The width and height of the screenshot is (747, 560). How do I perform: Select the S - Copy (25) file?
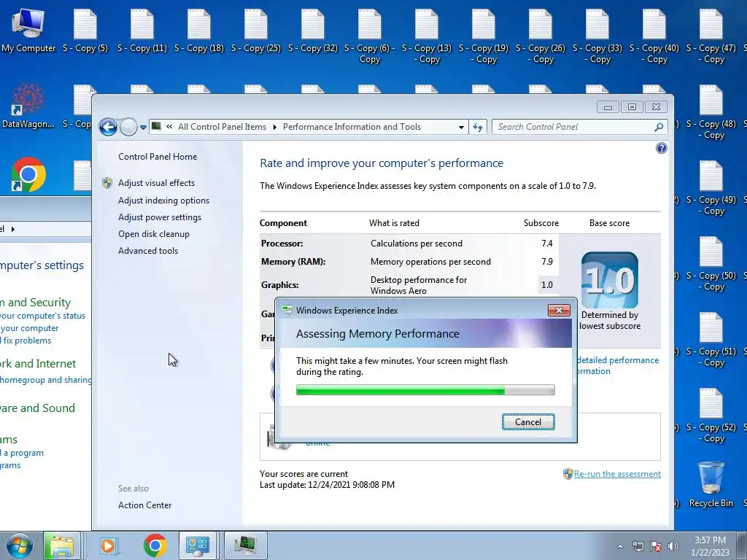256,29
